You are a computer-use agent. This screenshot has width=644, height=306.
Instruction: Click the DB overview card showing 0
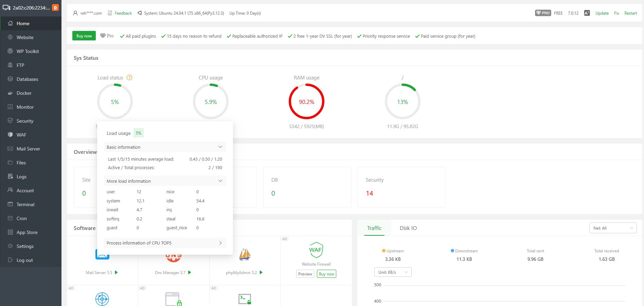pyautogui.click(x=307, y=187)
